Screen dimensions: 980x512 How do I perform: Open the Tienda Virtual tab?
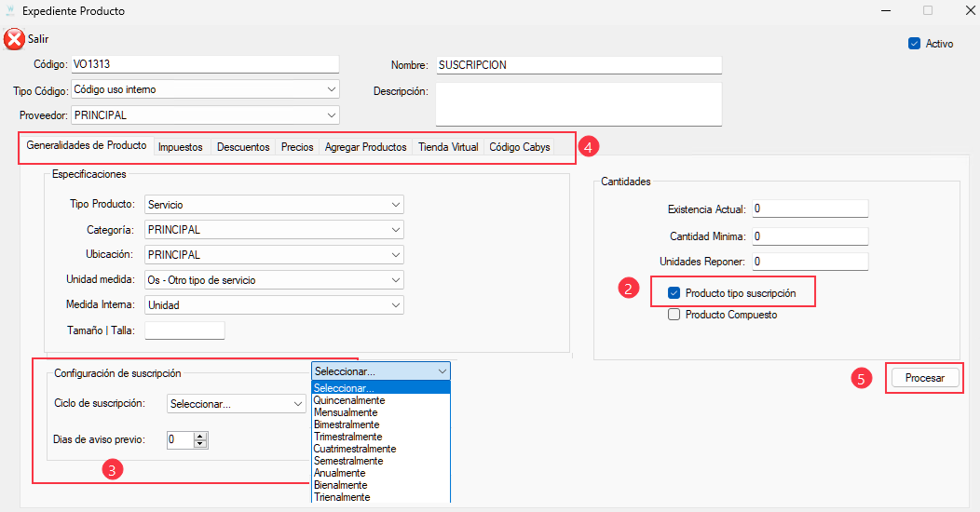click(x=448, y=147)
